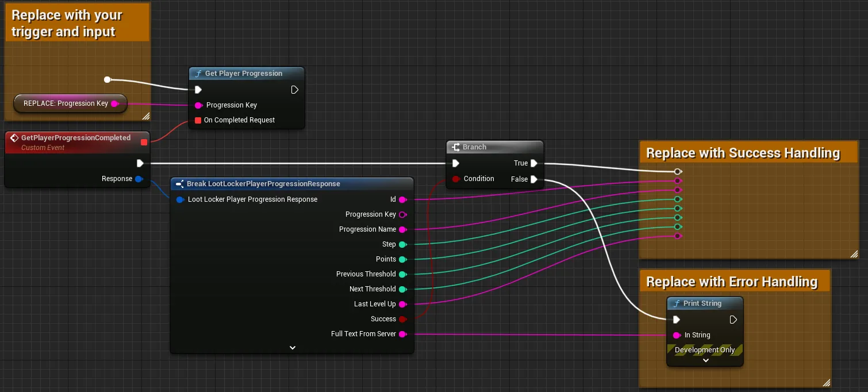Click the Id output pin
Image resolution: width=868 pixels, height=392 pixels.
[x=402, y=199]
